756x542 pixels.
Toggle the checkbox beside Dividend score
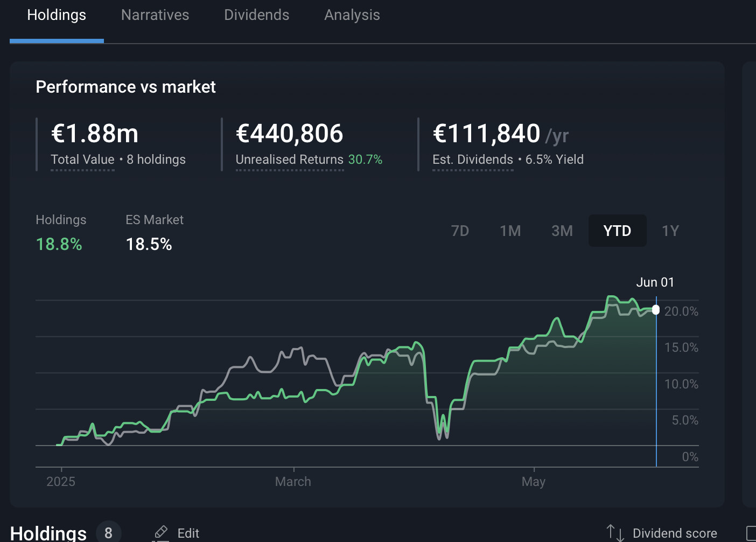(x=751, y=533)
